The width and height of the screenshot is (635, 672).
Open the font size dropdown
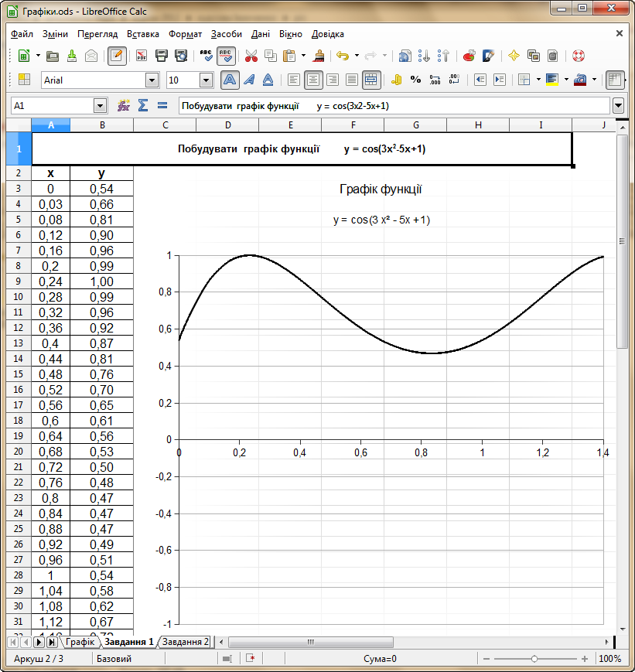point(206,80)
